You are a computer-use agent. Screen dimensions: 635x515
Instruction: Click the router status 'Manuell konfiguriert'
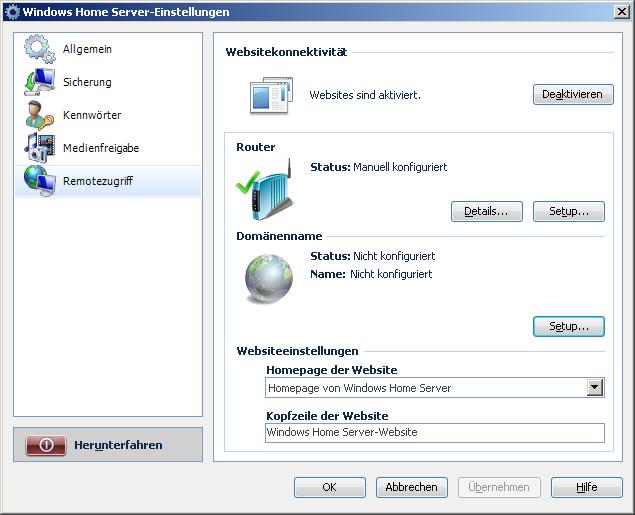tap(400, 167)
